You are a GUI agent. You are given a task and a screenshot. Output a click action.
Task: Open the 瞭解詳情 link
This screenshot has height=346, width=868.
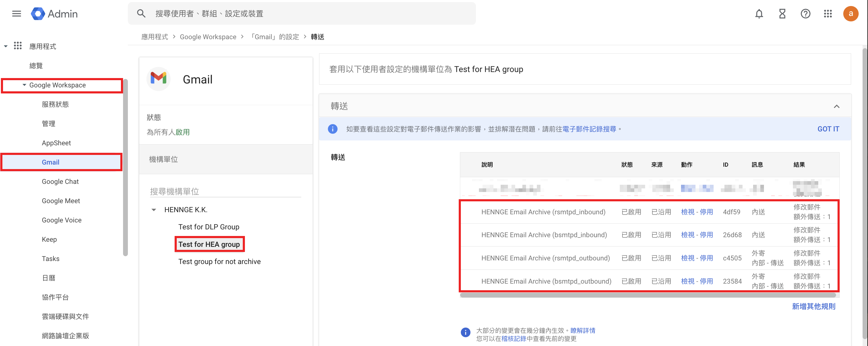pos(583,331)
